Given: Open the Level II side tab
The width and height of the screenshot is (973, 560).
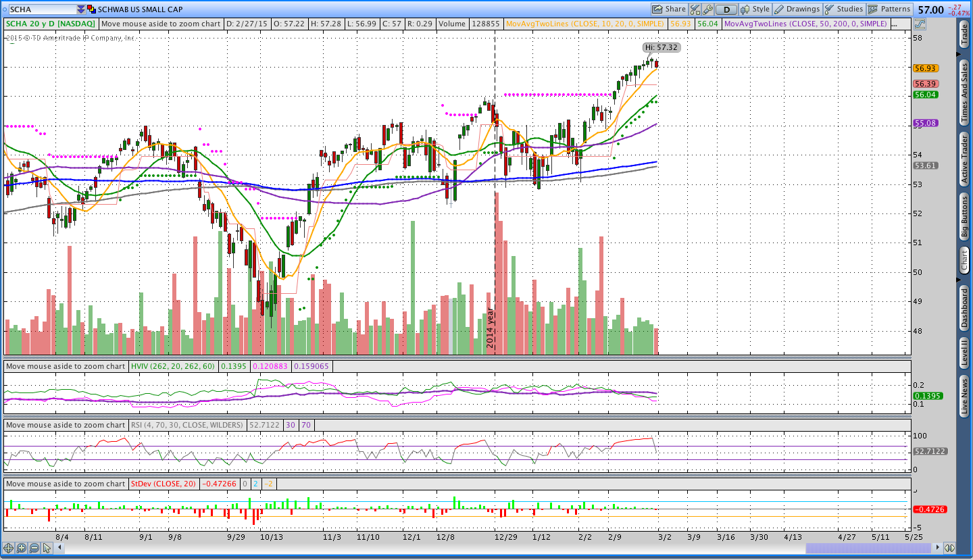Looking at the screenshot, I should [964, 353].
